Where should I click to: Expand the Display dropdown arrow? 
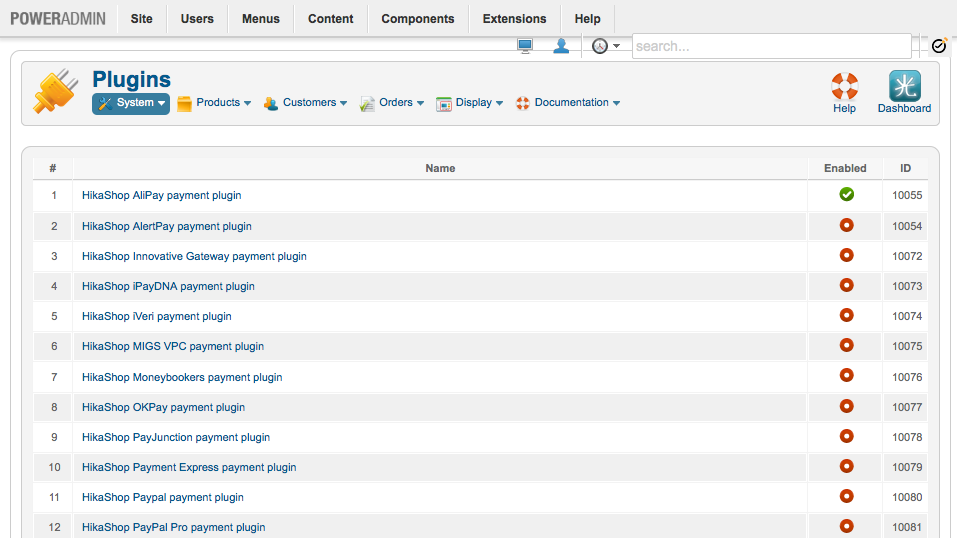(x=499, y=103)
